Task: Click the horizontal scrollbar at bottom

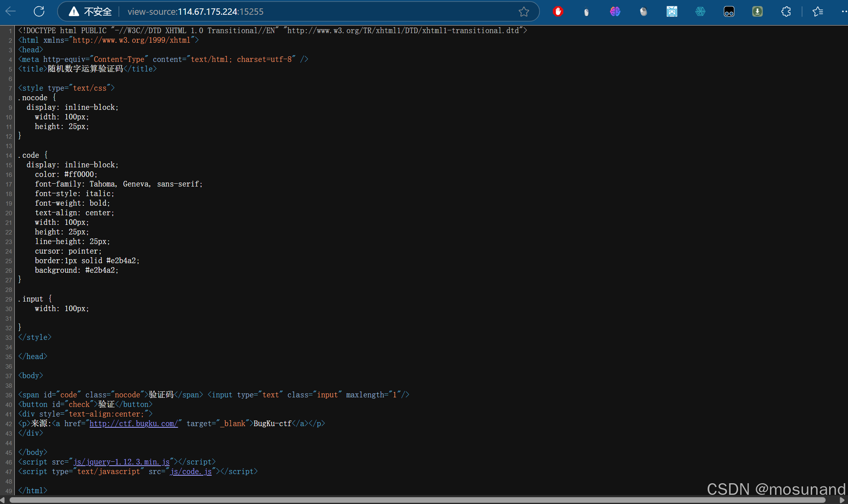Action: (417, 500)
